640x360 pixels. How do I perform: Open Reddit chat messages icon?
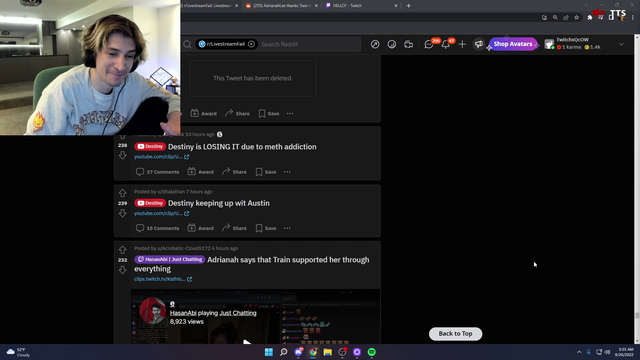(429, 44)
